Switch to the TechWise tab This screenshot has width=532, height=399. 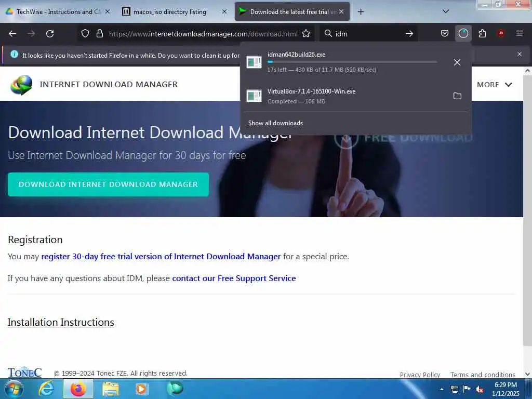[x=58, y=12]
